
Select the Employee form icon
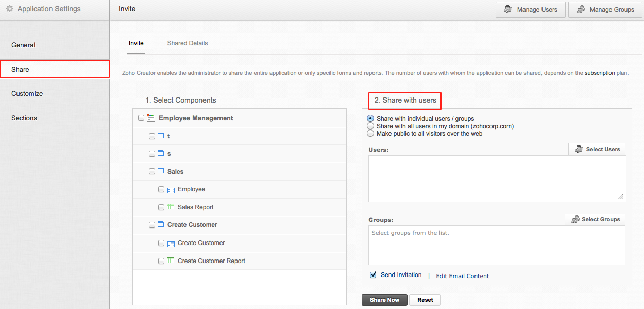171,189
